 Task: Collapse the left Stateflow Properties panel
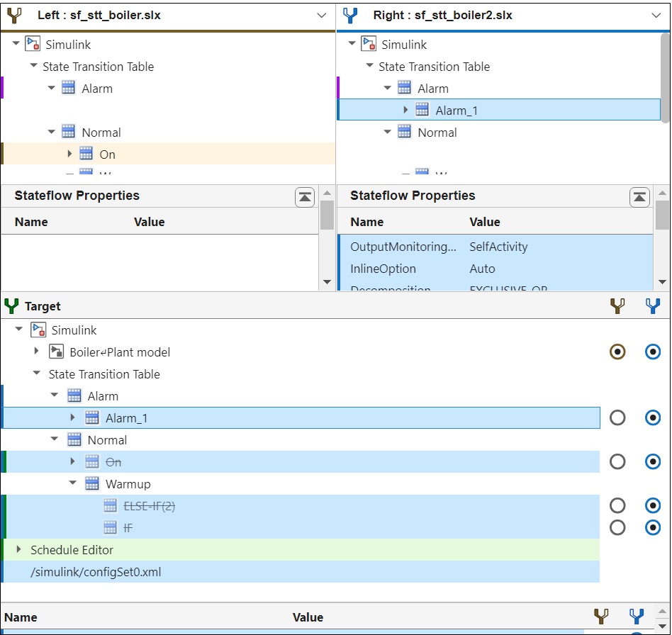[x=305, y=197]
